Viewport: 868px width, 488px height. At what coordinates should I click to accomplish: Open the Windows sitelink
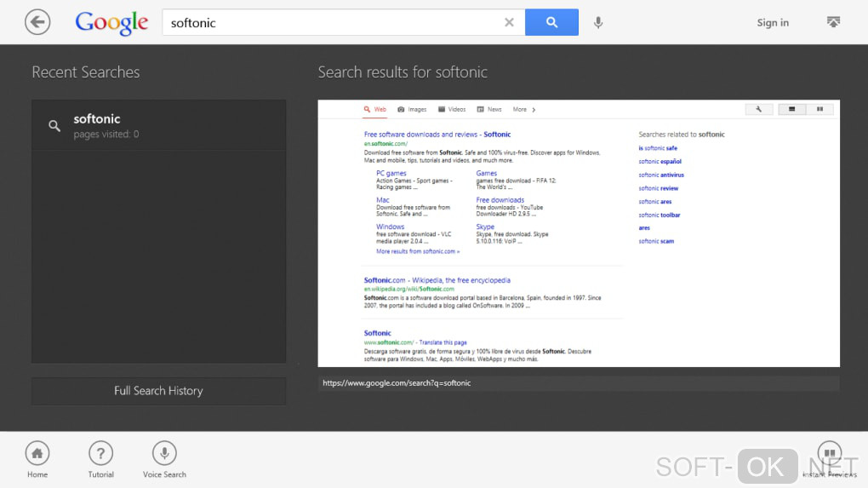pyautogui.click(x=390, y=227)
